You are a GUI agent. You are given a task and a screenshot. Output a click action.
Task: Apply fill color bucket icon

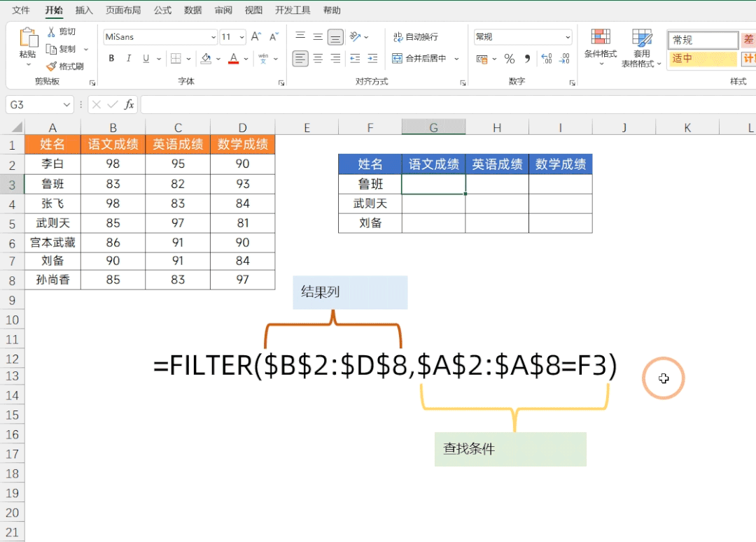click(206, 59)
